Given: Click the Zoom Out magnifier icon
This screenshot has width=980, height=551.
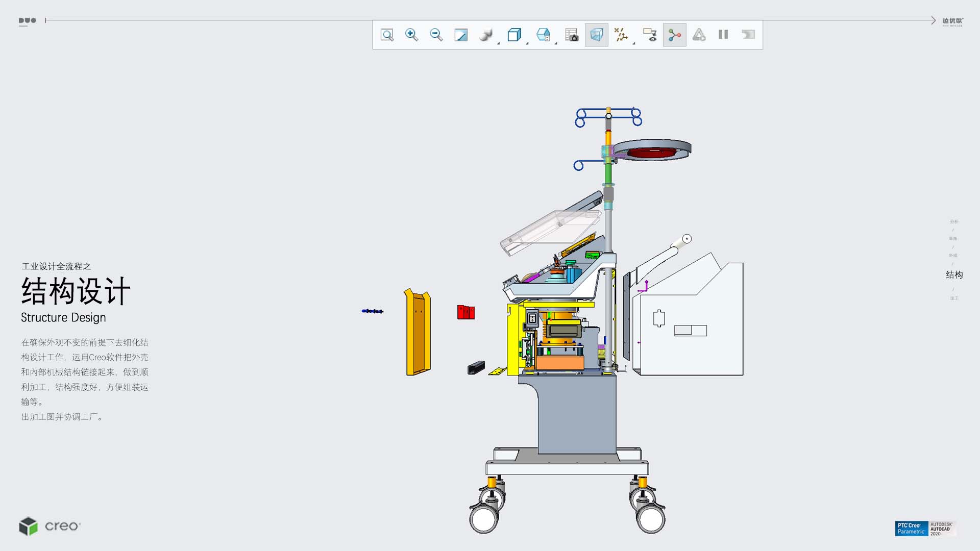Looking at the screenshot, I should point(436,35).
